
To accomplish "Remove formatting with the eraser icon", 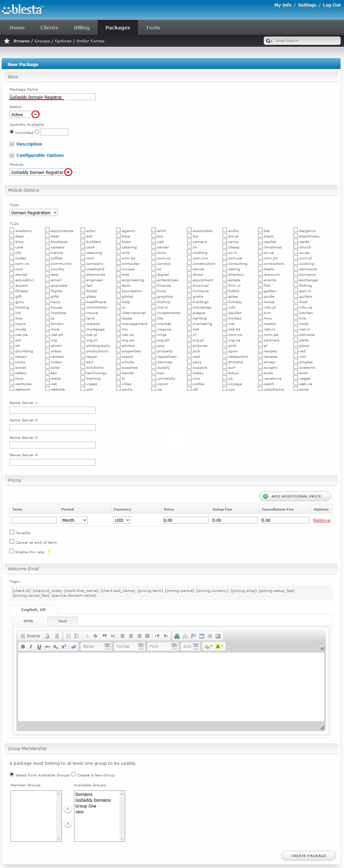I will pyautogui.click(x=73, y=647).
